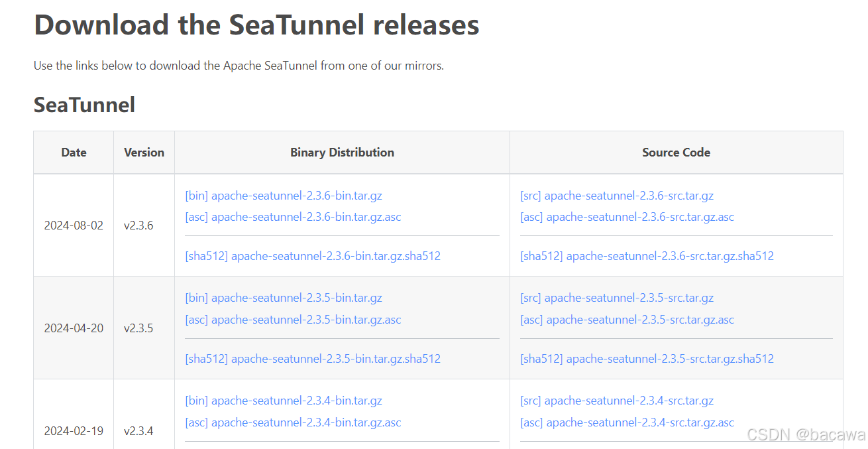Image resolution: width=868 pixels, height=449 pixels.
Task: Select the Version column header
Action: [x=144, y=153]
